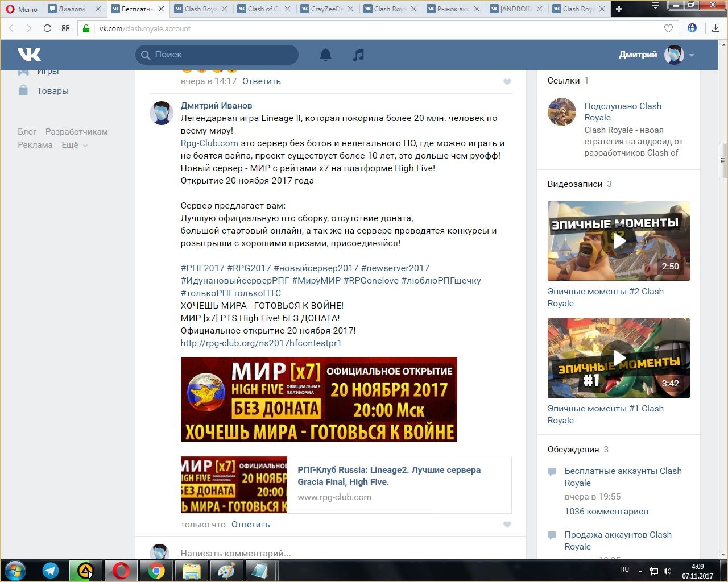Open Видеозаписи section header
Viewport: 728px width, 582px height.
tap(574, 184)
